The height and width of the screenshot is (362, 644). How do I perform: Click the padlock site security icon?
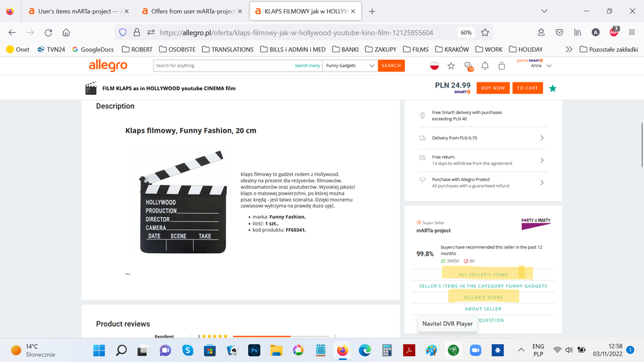(x=137, y=32)
